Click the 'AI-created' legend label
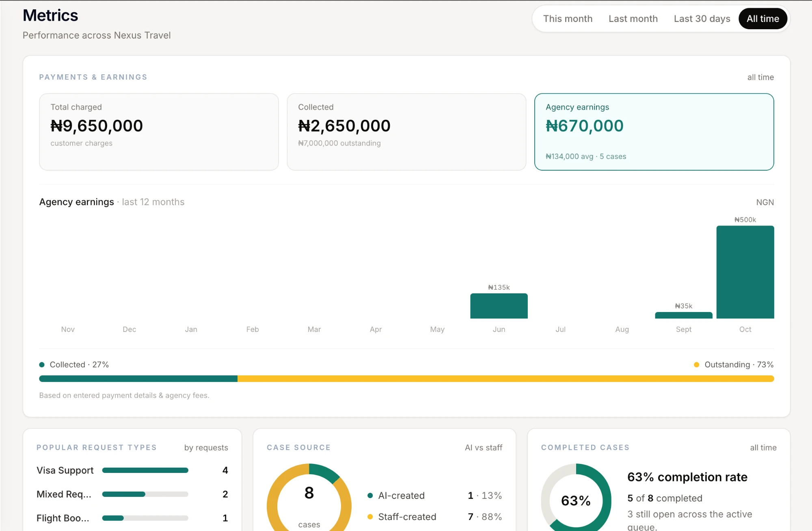 (402, 496)
